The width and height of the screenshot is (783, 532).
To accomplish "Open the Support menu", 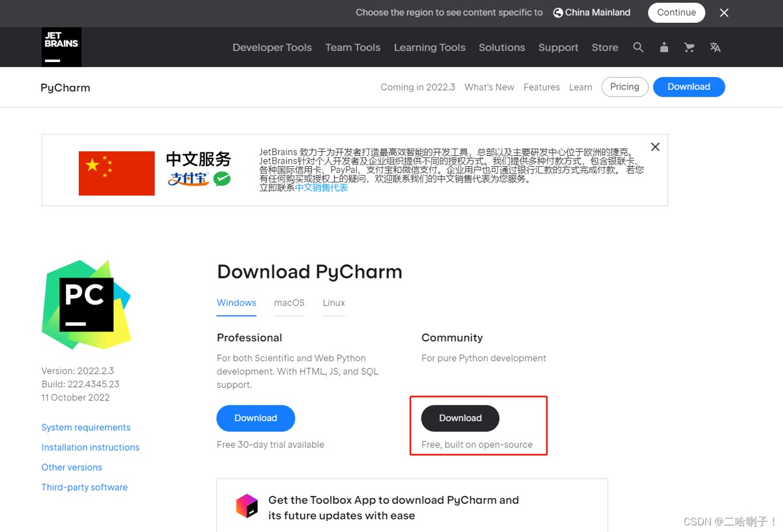I will [x=559, y=48].
